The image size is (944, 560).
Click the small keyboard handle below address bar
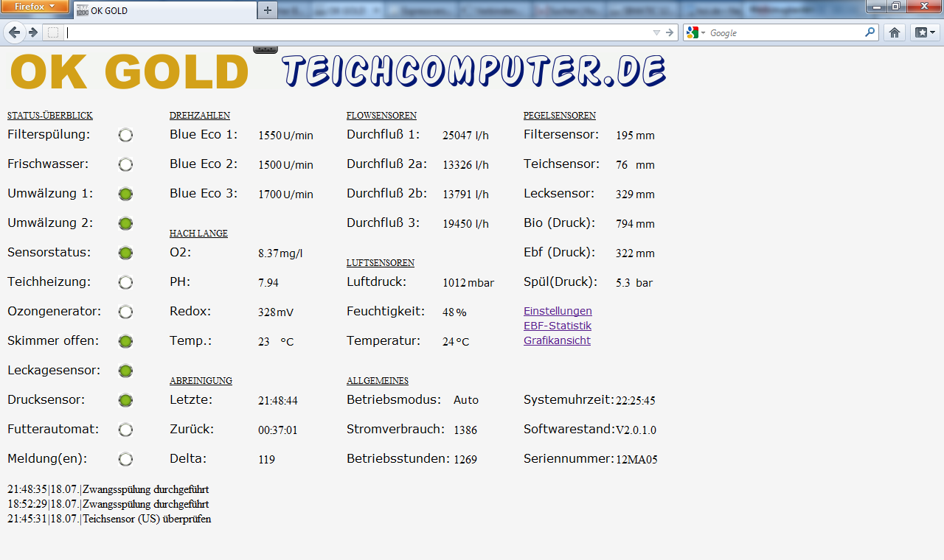coord(265,49)
